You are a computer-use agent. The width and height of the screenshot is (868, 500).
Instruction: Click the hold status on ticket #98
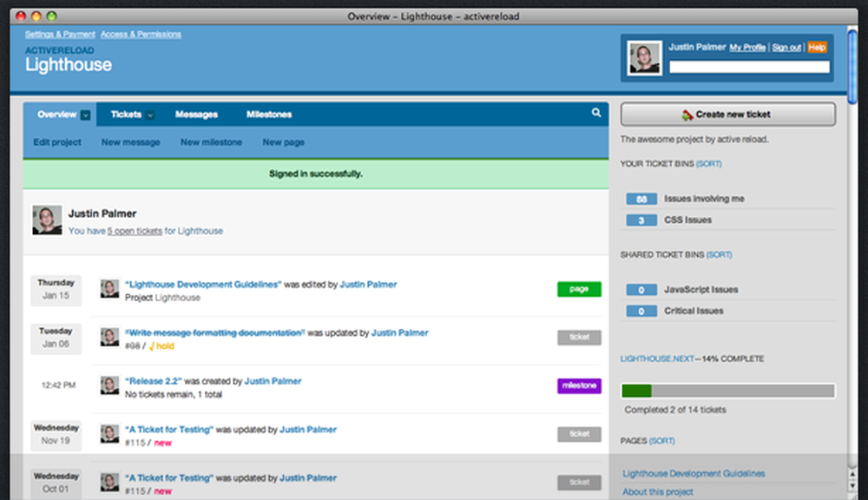[161, 346]
